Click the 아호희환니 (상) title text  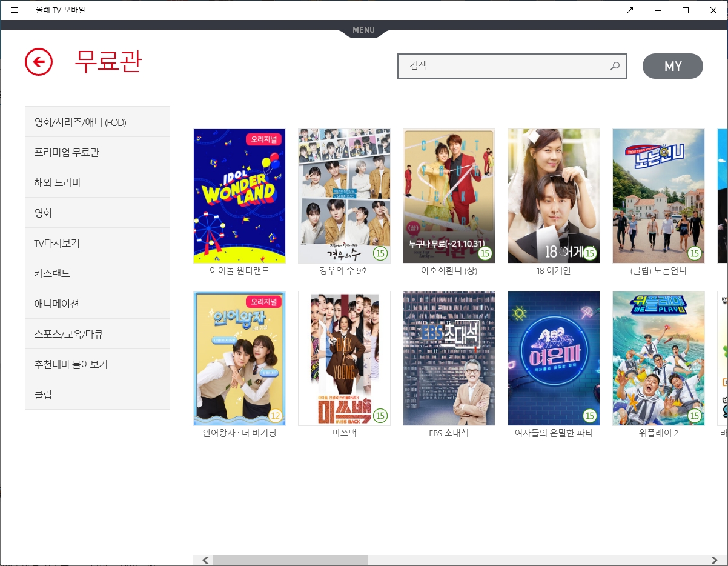(449, 271)
